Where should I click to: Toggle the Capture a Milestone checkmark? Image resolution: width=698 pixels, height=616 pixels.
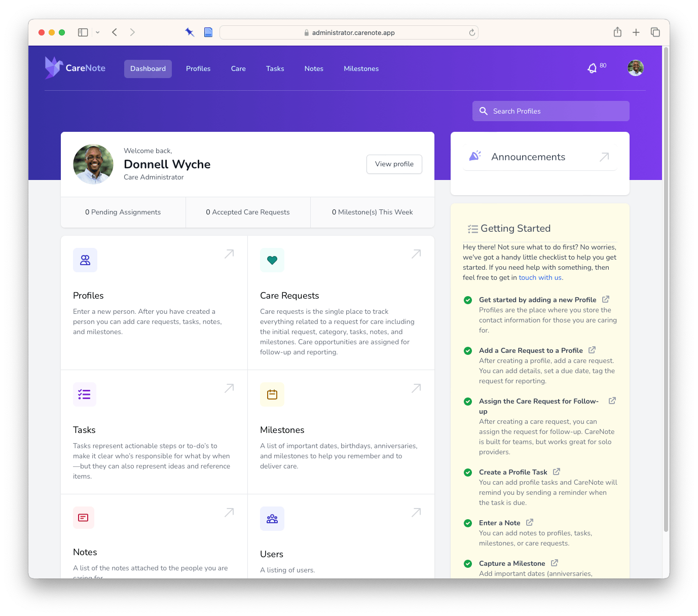coord(467,563)
